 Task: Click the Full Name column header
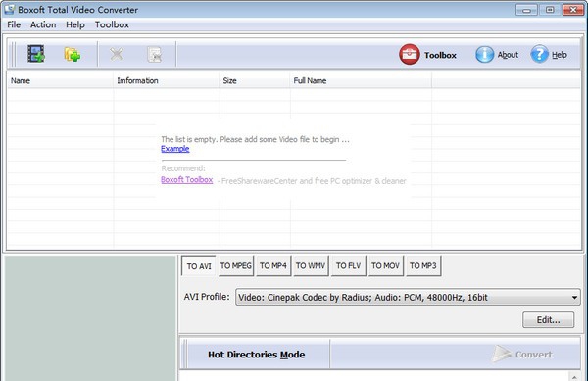coord(361,80)
